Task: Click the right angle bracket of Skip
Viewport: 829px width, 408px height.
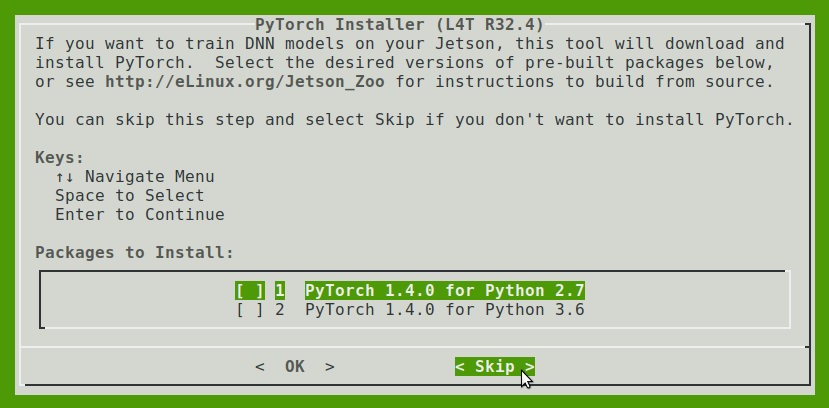Action: [x=529, y=367]
